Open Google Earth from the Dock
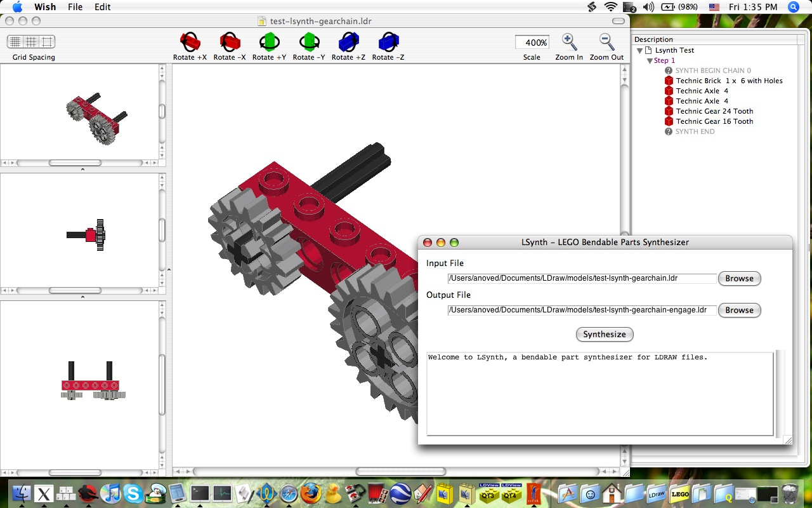The image size is (812, 508). (400, 493)
